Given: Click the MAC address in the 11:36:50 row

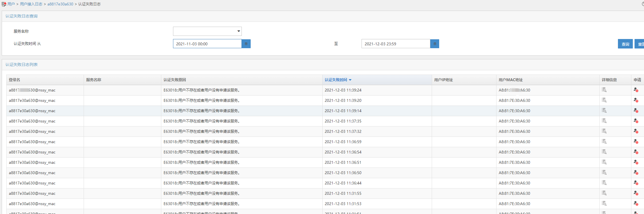Looking at the screenshot, I should (515, 173).
